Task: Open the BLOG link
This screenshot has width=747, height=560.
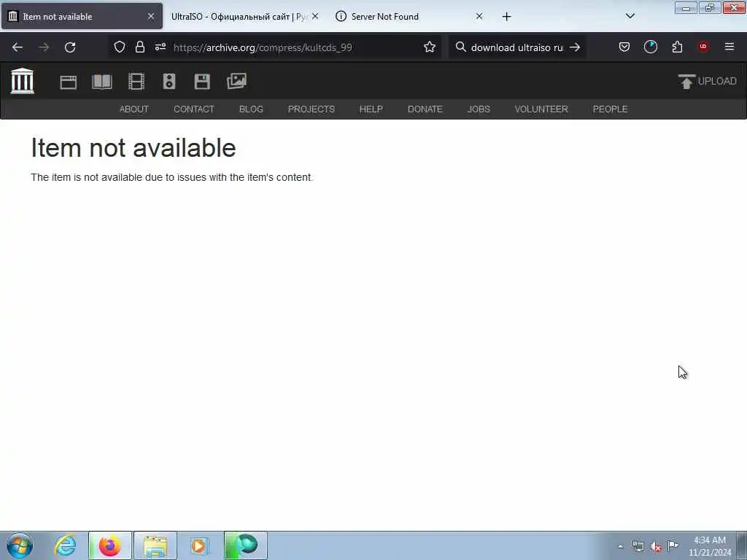Action: [x=251, y=109]
